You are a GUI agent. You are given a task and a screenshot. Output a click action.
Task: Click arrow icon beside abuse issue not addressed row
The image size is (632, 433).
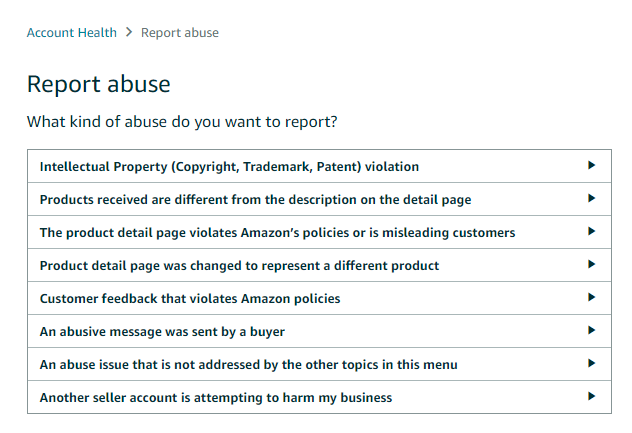(x=591, y=364)
